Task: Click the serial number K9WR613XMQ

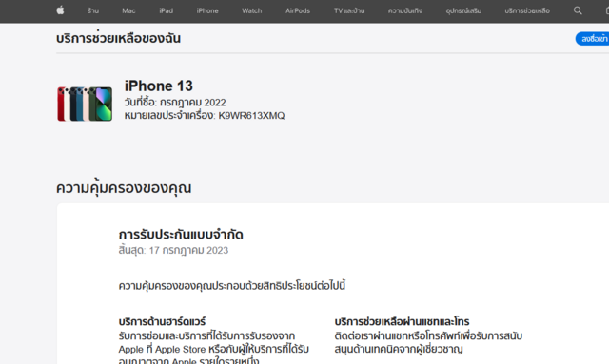Action: click(x=251, y=116)
